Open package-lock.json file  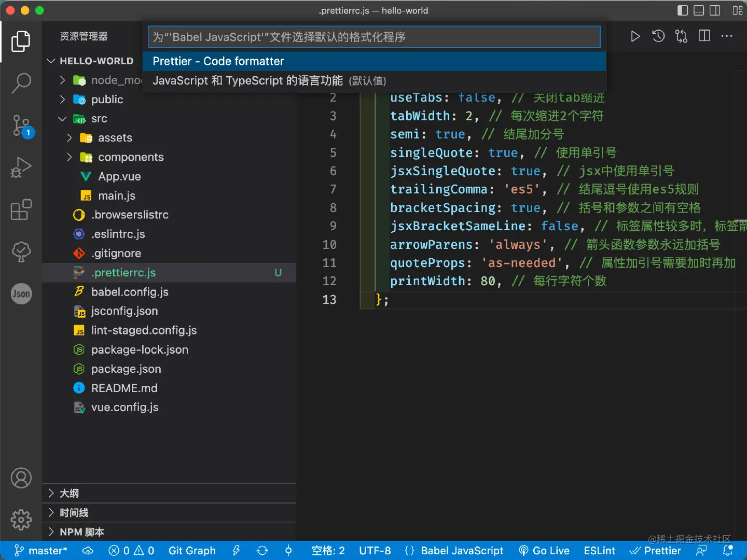pyautogui.click(x=169, y=349)
